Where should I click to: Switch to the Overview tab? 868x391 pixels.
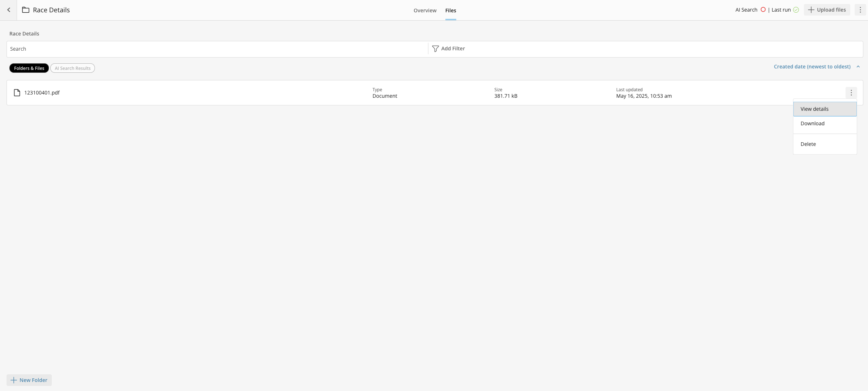(x=425, y=10)
